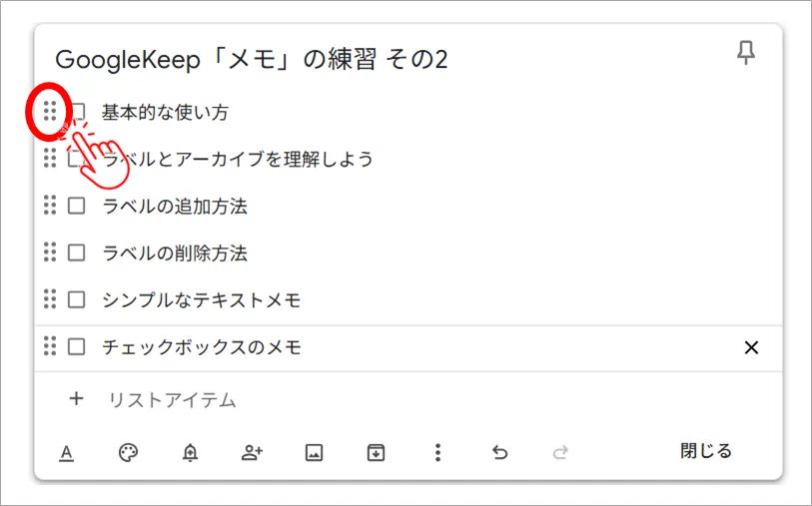The height and width of the screenshot is (506, 812).
Task: Mark ラベルの削除方法 as done
Action: [76, 253]
